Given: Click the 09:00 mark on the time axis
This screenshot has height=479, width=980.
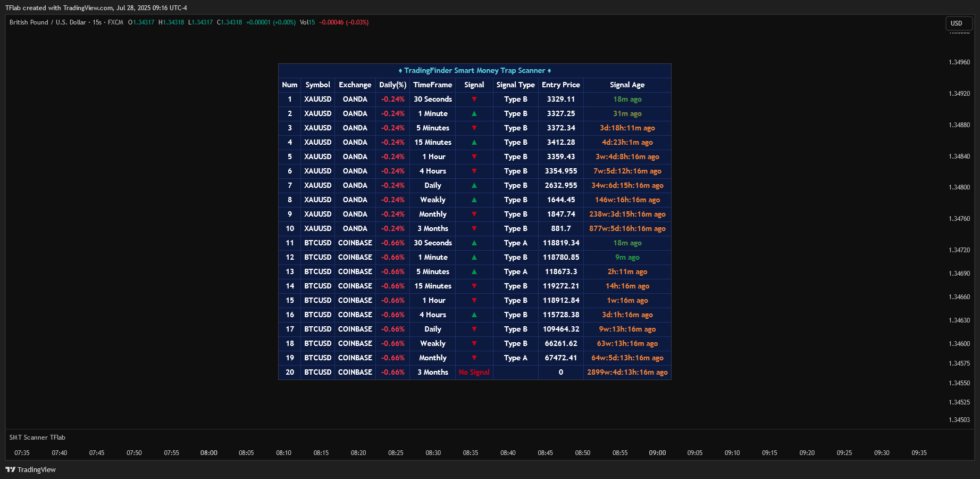Looking at the screenshot, I should click(657, 453).
